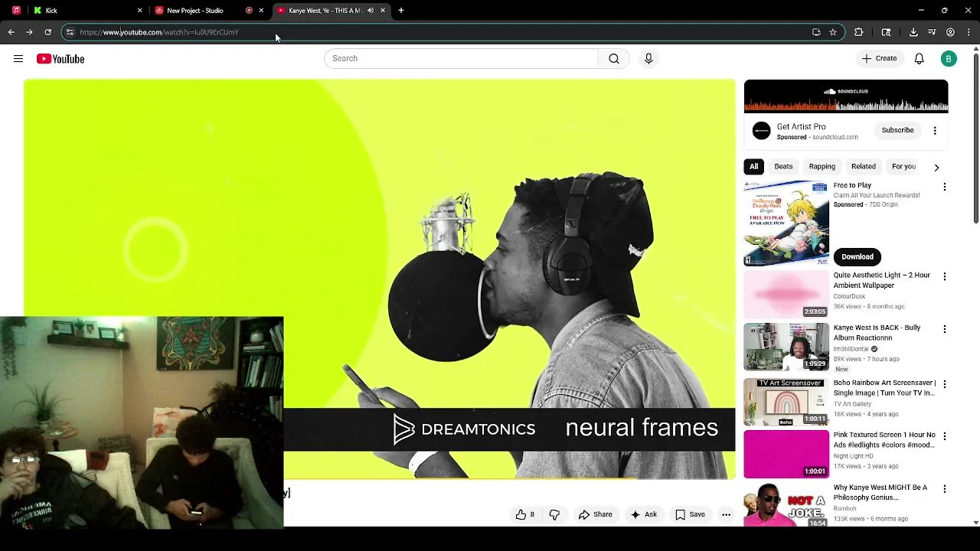Open the browser extensions puzzle icon
This screenshot has height=551, width=980.
[x=858, y=32]
